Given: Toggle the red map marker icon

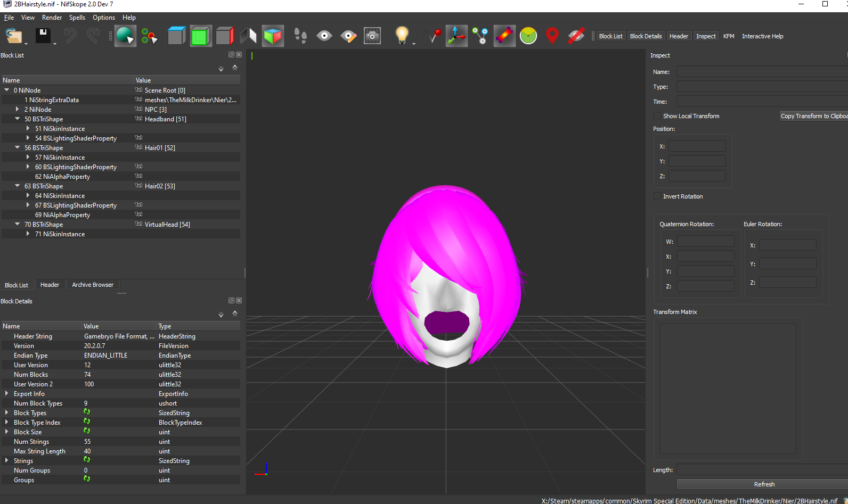Looking at the screenshot, I should pyautogui.click(x=552, y=36).
